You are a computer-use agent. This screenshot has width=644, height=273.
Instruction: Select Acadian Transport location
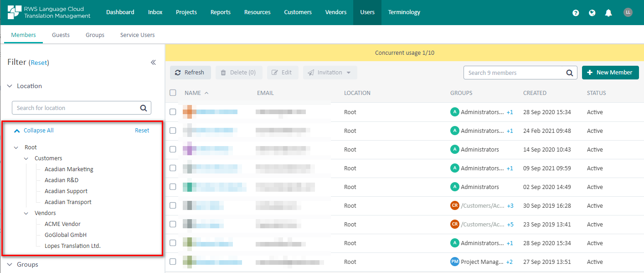pos(68,202)
